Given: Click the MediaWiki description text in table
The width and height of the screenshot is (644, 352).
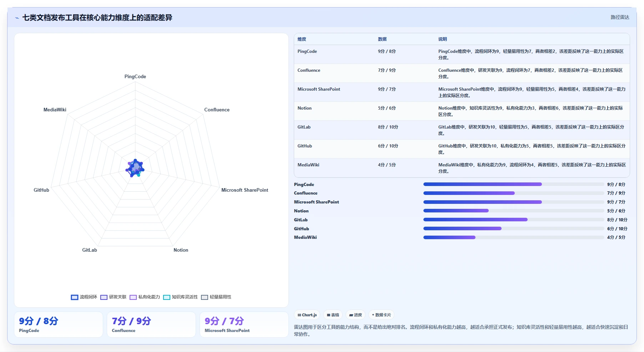Looking at the screenshot, I should coord(532,168).
